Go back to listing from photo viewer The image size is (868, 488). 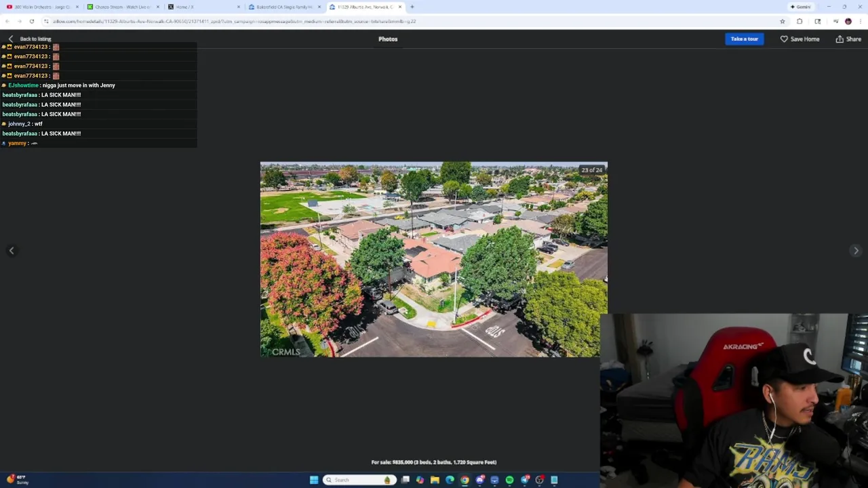coord(30,39)
